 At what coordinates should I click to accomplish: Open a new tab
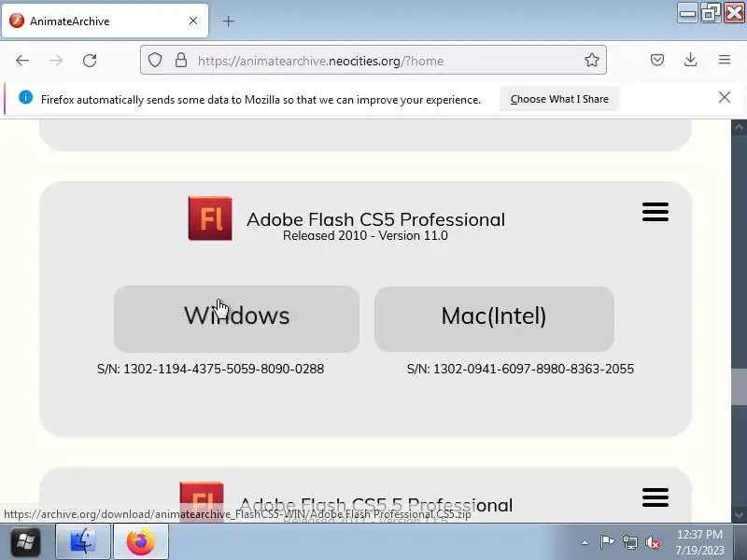(228, 21)
